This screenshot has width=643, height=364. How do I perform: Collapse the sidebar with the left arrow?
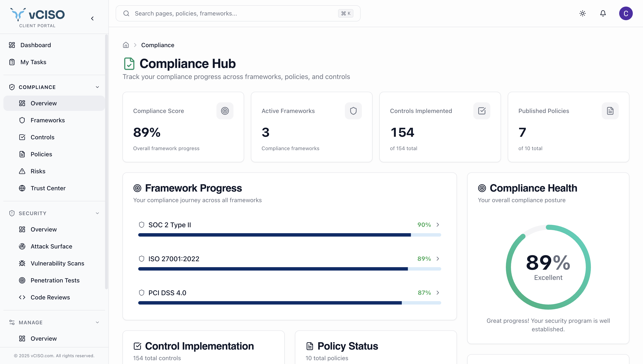(92, 18)
